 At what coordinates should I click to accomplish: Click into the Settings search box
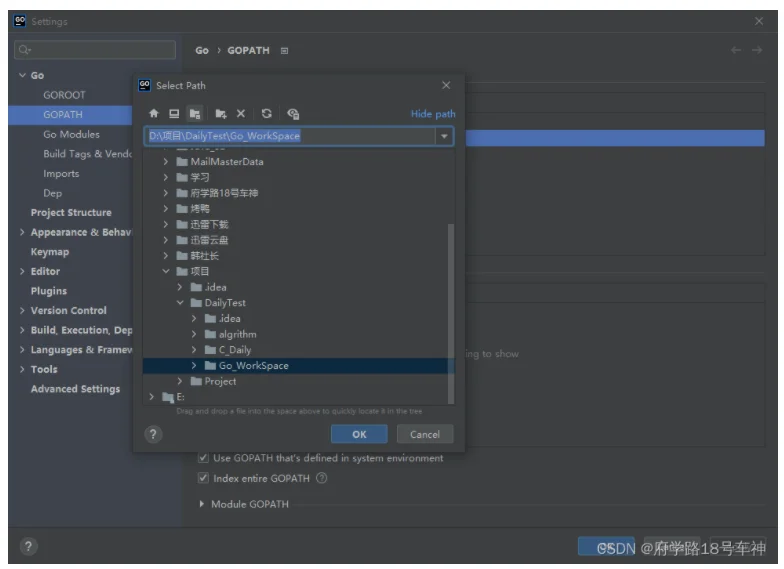[95, 50]
